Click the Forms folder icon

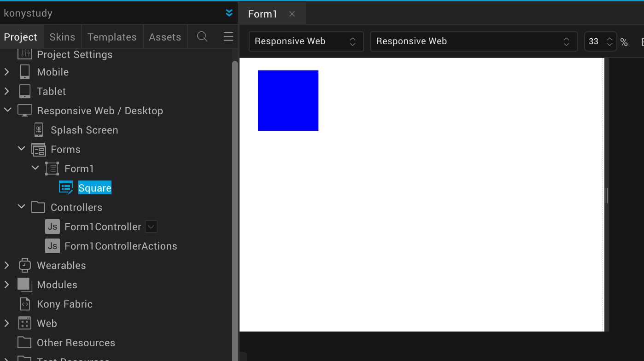click(x=39, y=149)
